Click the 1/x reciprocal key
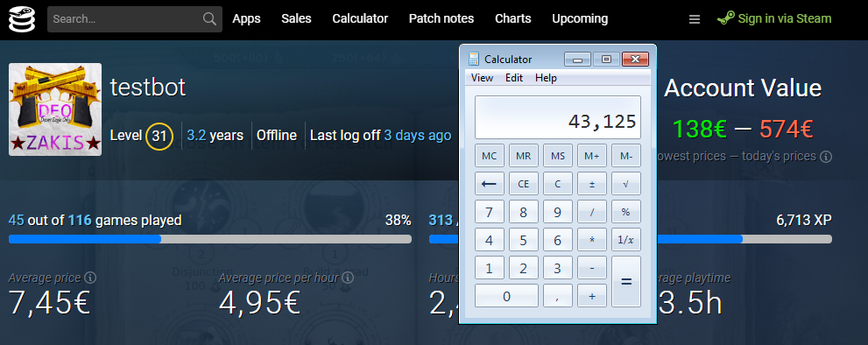The width and height of the screenshot is (868, 345). coord(626,240)
